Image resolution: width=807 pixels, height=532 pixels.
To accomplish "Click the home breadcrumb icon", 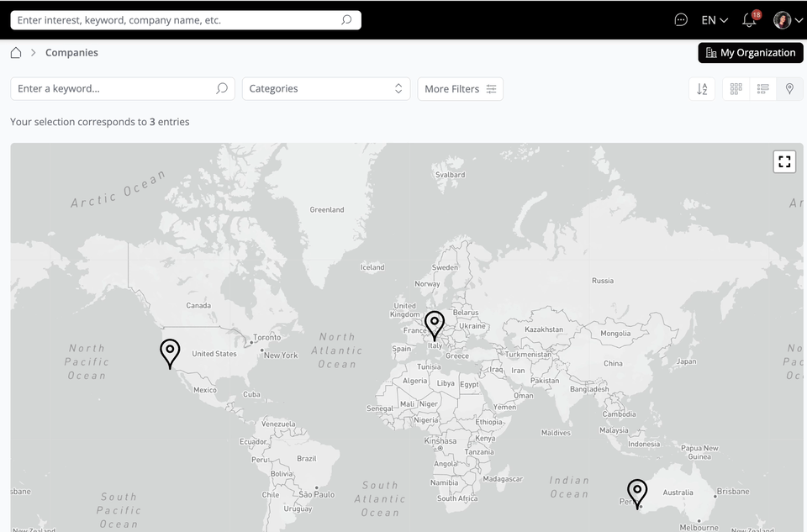I will [16, 53].
